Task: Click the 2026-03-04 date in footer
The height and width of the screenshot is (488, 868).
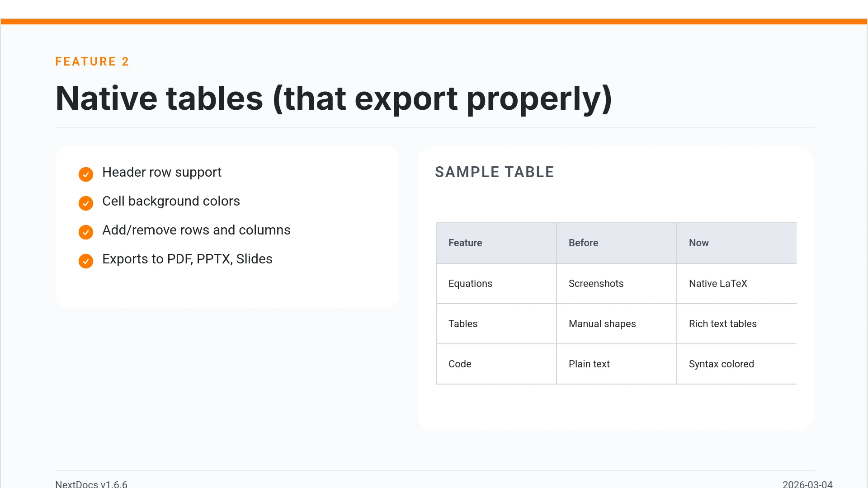Action: click(x=807, y=484)
